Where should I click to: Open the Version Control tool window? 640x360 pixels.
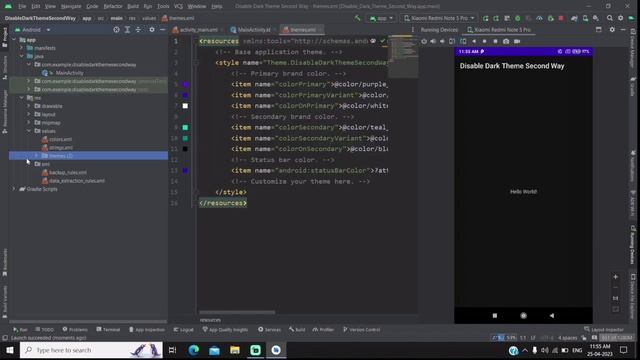pyautogui.click(x=362, y=329)
